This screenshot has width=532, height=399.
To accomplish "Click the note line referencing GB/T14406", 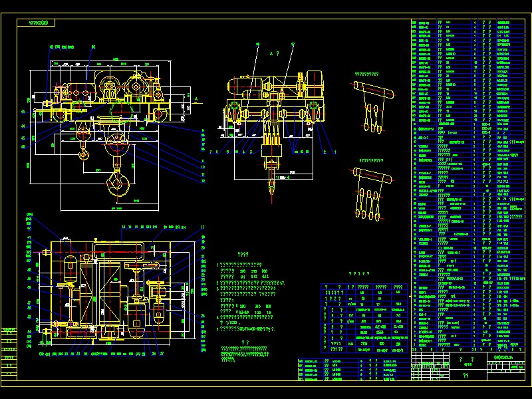I will [246, 329].
